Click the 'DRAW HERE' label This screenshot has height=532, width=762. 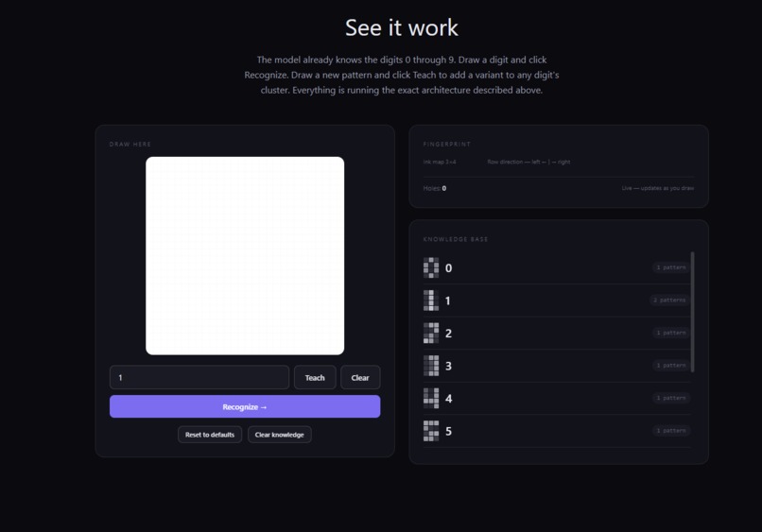[x=130, y=145]
